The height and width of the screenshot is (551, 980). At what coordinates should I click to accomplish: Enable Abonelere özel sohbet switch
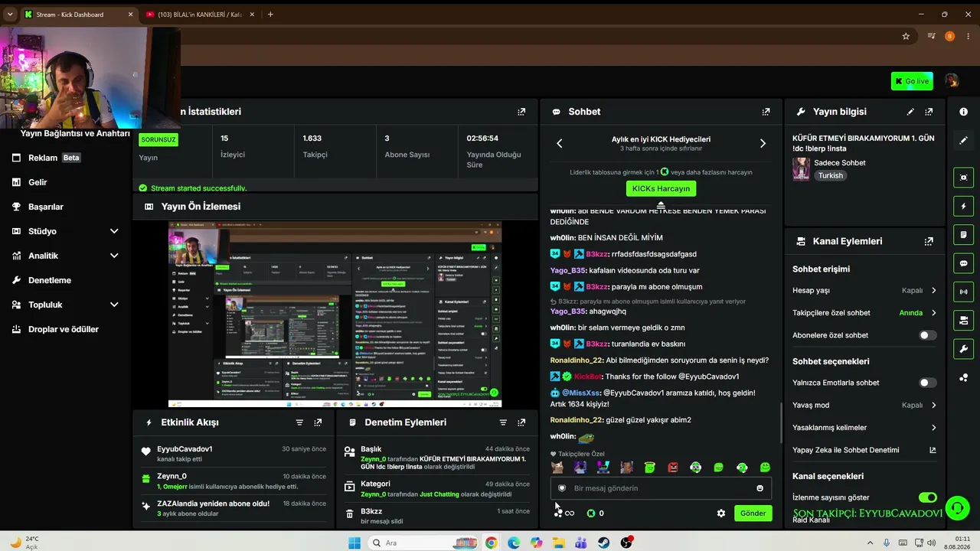[x=927, y=335]
